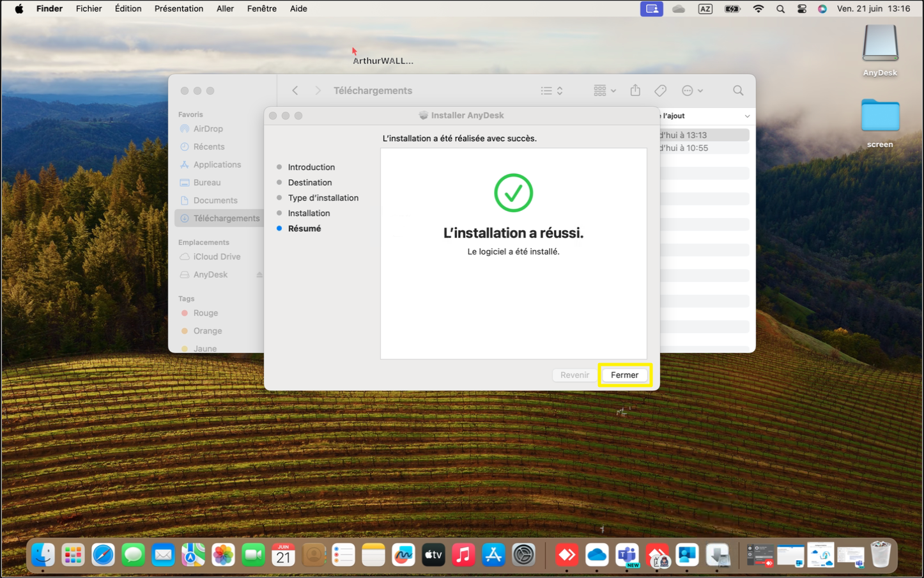This screenshot has width=924, height=578.
Task: Open the AZ keyboard input menu
Action: pyautogui.click(x=705, y=9)
